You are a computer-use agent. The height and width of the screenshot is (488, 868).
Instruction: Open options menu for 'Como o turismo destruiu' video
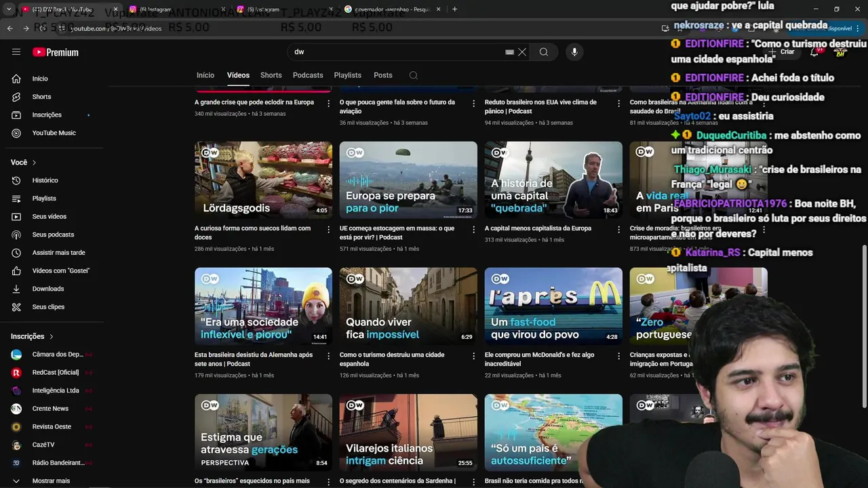(x=473, y=356)
